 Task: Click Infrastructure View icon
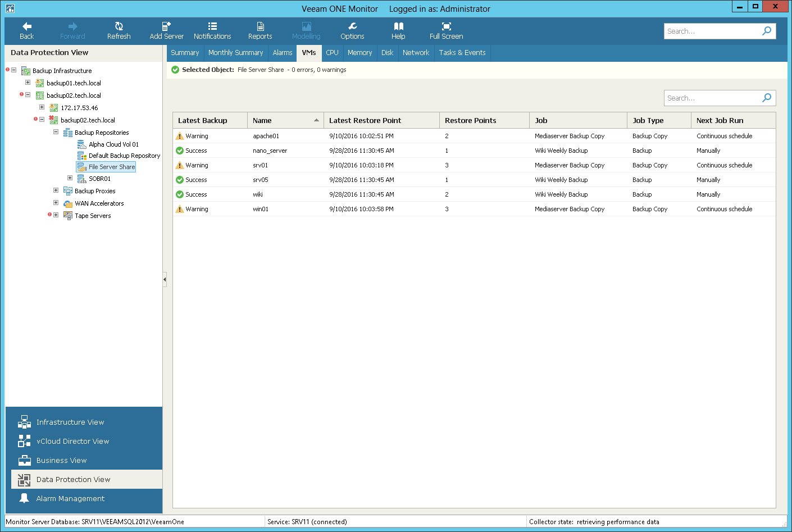pyautogui.click(x=24, y=422)
